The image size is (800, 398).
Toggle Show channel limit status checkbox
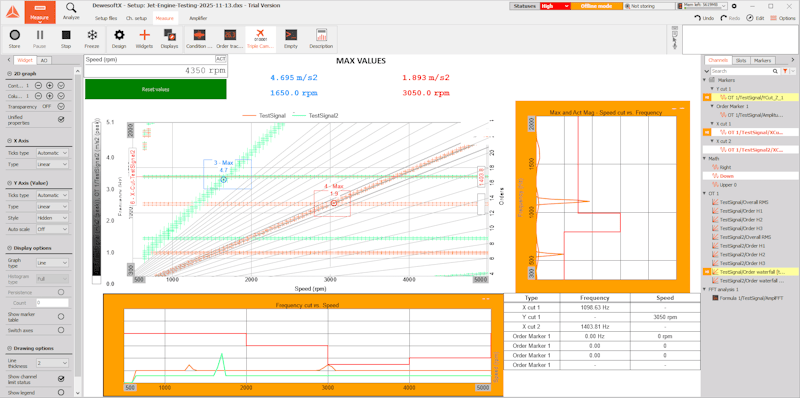pyautogui.click(x=61, y=379)
